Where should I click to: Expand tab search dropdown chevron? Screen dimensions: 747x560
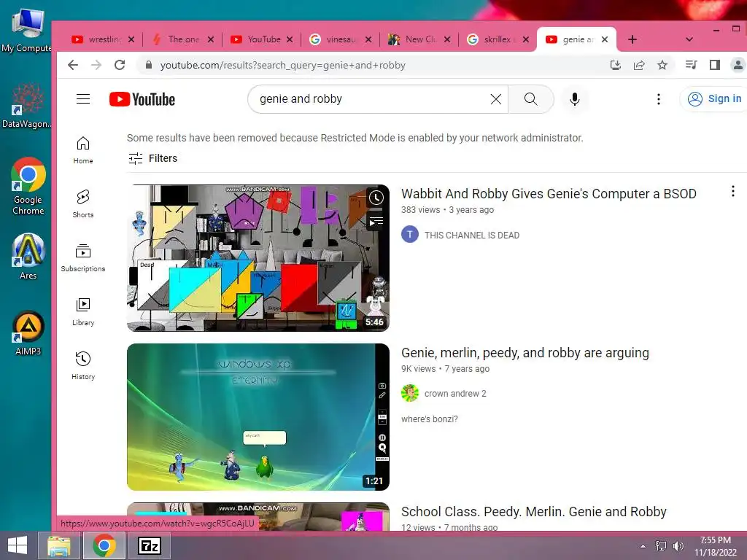click(x=689, y=39)
